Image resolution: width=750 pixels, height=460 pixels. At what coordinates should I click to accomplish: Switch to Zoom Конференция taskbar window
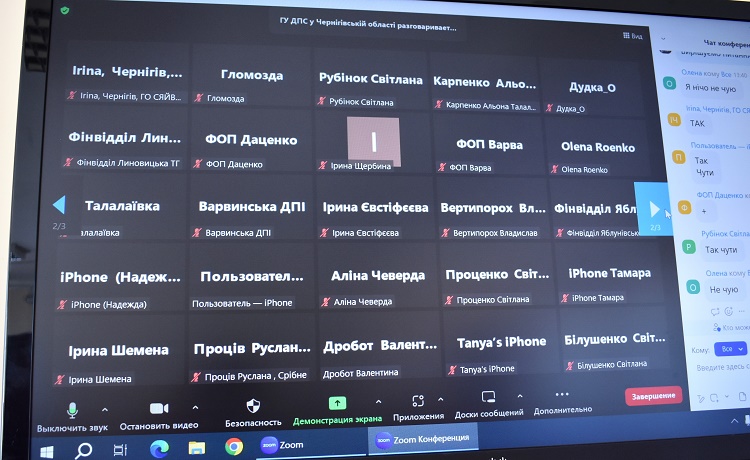pyautogui.click(x=423, y=439)
